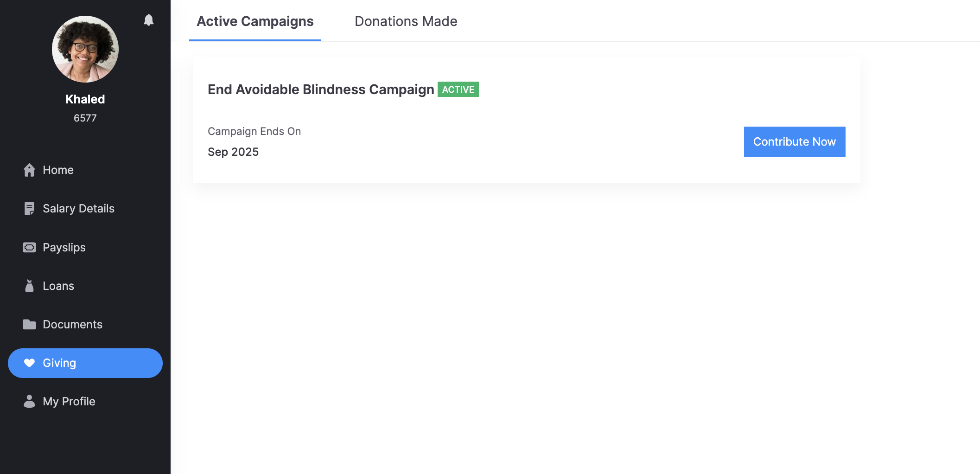Click the Documents folder icon
The image size is (980, 474).
click(29, 325)
